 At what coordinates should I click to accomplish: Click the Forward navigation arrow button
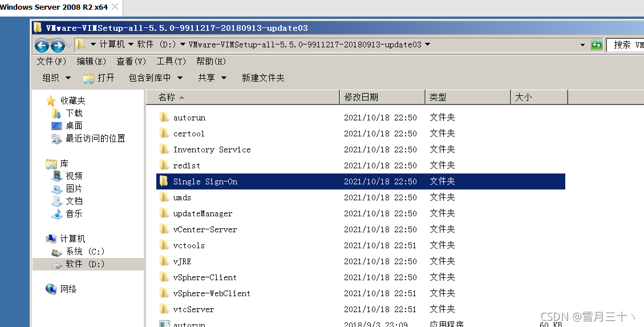pos(58,45)
